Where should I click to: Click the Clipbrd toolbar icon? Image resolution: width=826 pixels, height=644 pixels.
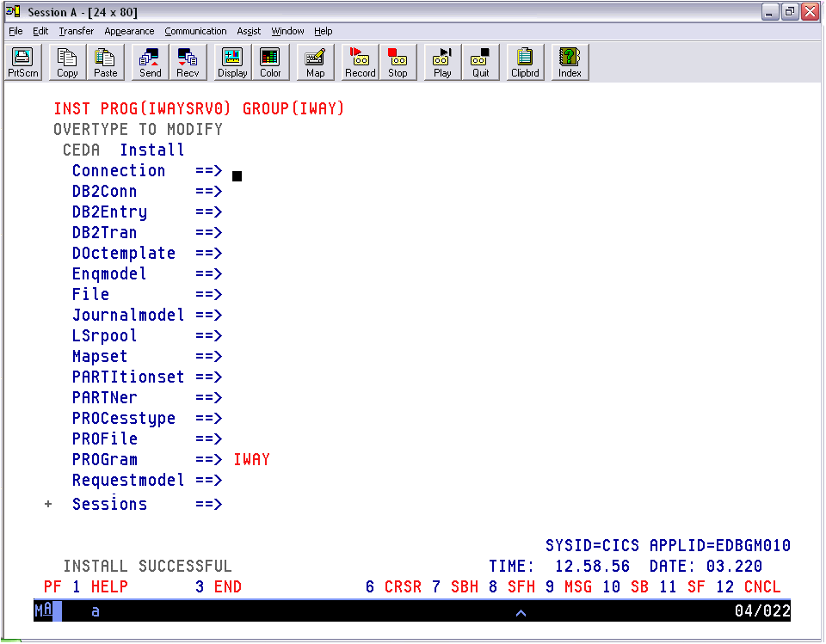[525, 62]
